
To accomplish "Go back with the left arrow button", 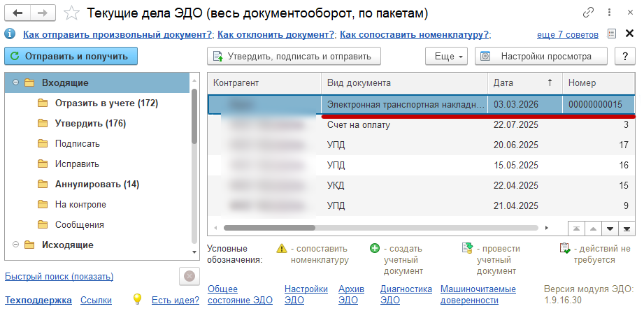I will coord(17,13).
